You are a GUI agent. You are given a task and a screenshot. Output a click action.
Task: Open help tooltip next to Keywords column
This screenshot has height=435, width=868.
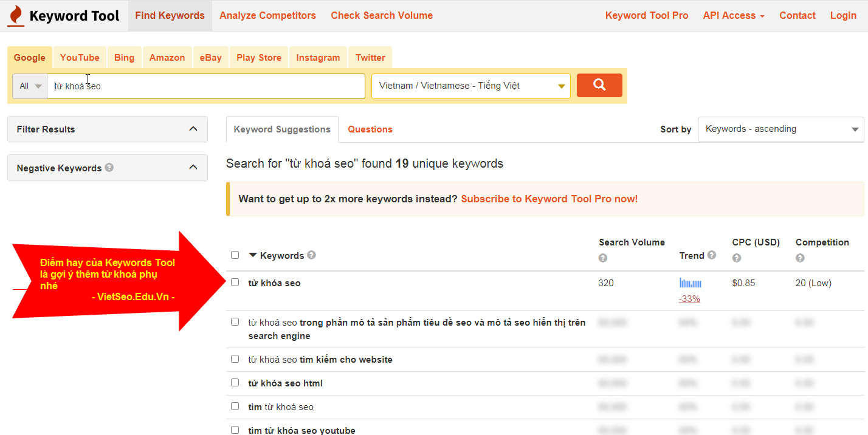pos(311,255)
